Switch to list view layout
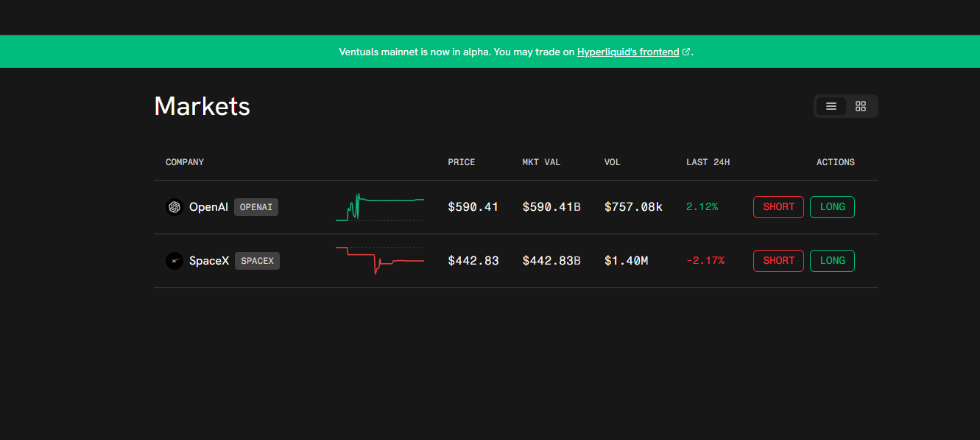 click(x=831, y=106)
